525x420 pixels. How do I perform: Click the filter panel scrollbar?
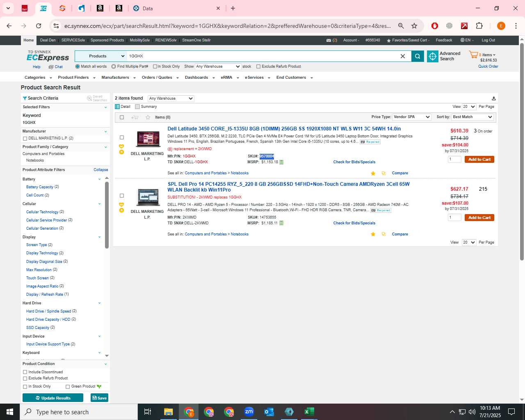[107, 215]
